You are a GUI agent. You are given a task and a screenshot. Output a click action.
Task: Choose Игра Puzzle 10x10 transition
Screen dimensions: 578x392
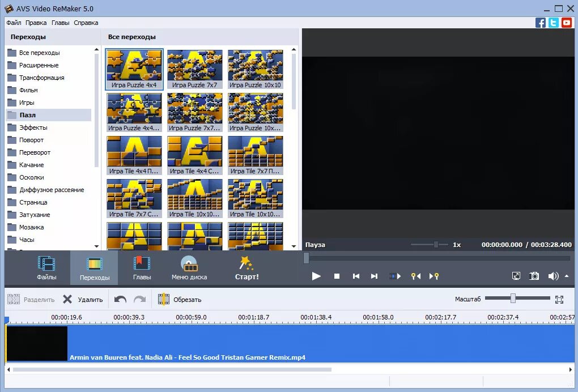pyautogui.click(x=256, y=69)
